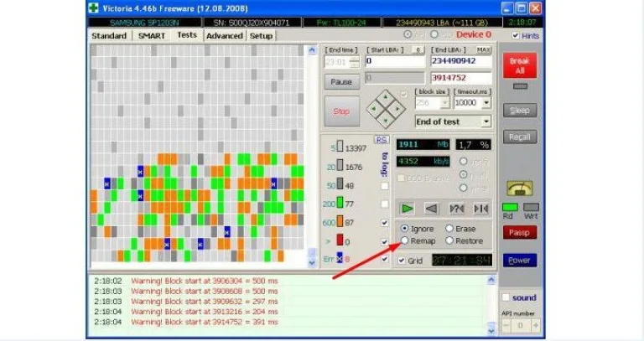Screen dimensions: 644x341
Task: Click the 600 ms orange block indicator
Action: pyautogui.click(x=340, y=220)
